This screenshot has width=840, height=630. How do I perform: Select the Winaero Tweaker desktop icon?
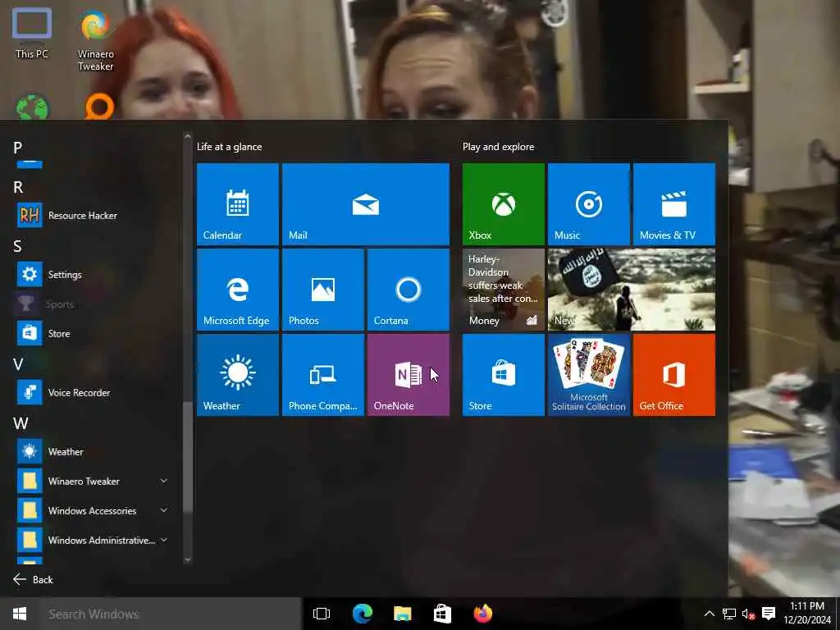[x=96, y=41]
